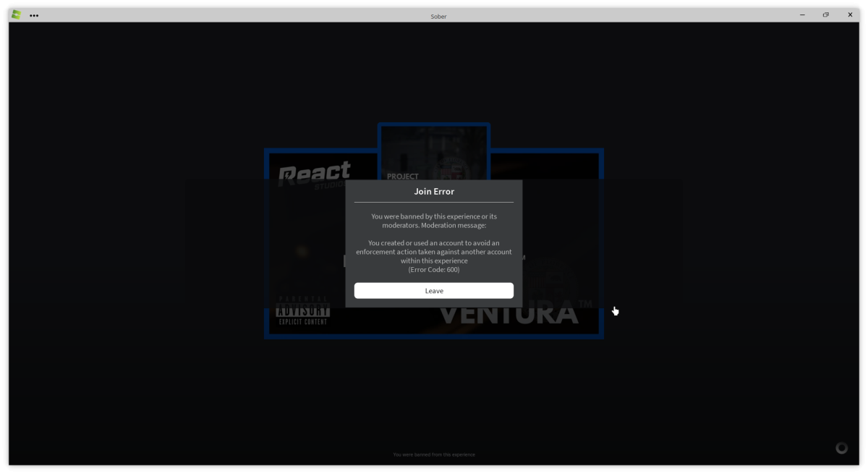The image size is (868, 474).
Task: Click the React Studios logo
Action: 313,174
